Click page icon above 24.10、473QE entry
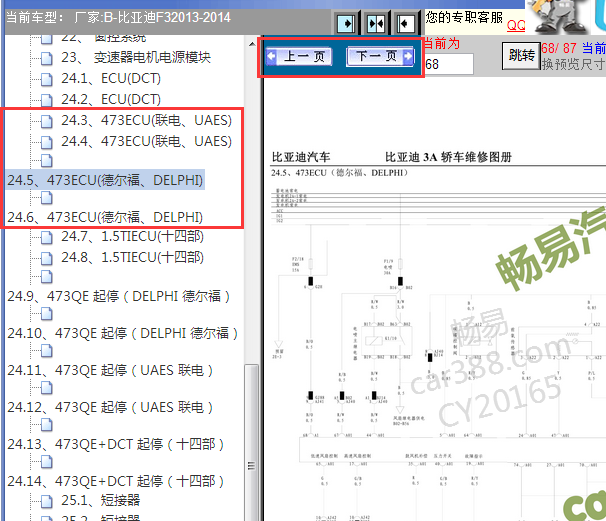Image resolution: width=606 pixels, height=521 pixels. (x=47, y=314)
